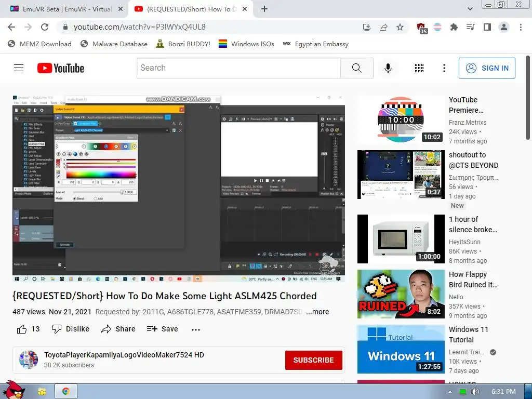Click the install app icon in the address bar

pos(367,27)
